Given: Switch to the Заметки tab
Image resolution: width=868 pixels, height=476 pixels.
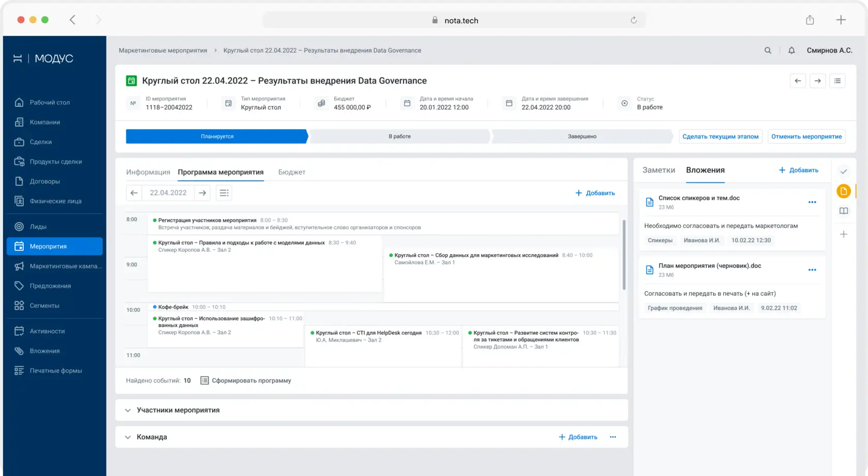Looking at the screenshot, I should point(659,170).
